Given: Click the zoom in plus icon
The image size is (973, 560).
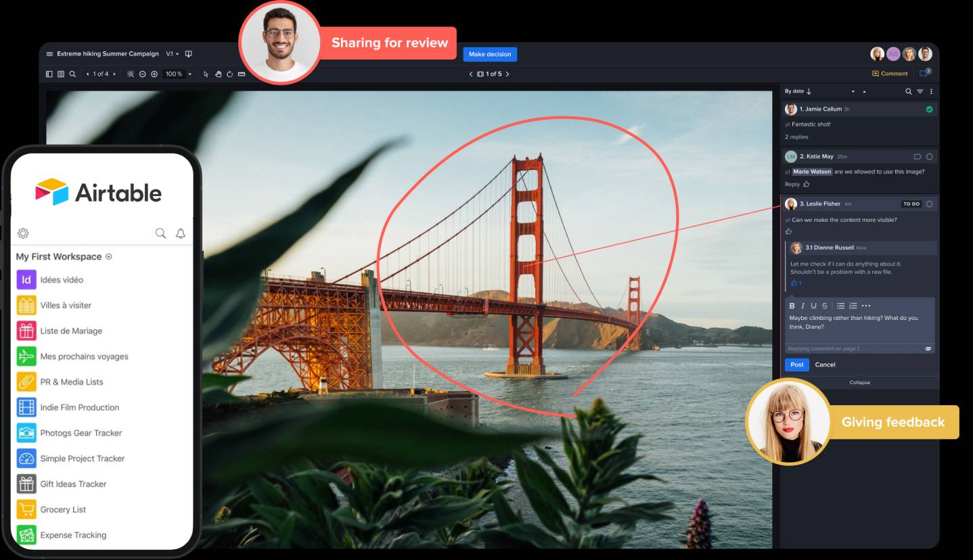Looking at the screenshot, I should pyautogui.click(x=154, y=74).
